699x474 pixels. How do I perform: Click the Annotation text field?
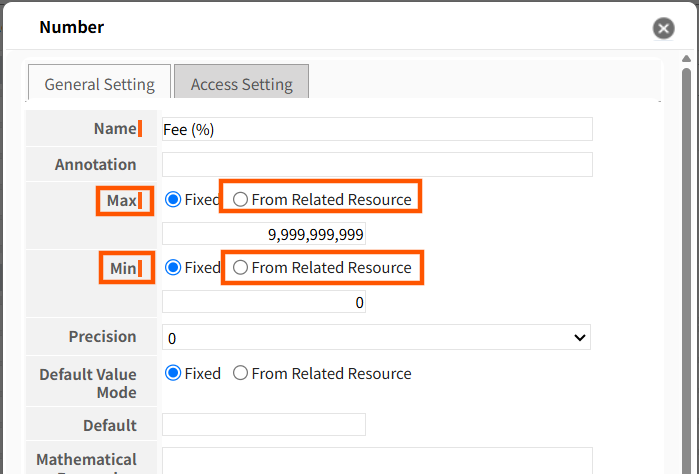tap(377, 165)
